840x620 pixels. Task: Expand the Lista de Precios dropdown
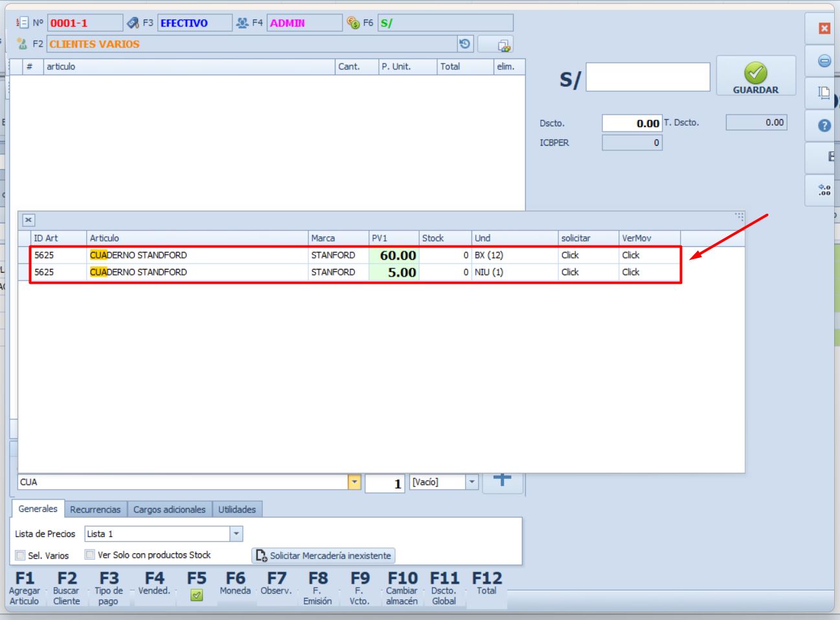tap(236, 534)
